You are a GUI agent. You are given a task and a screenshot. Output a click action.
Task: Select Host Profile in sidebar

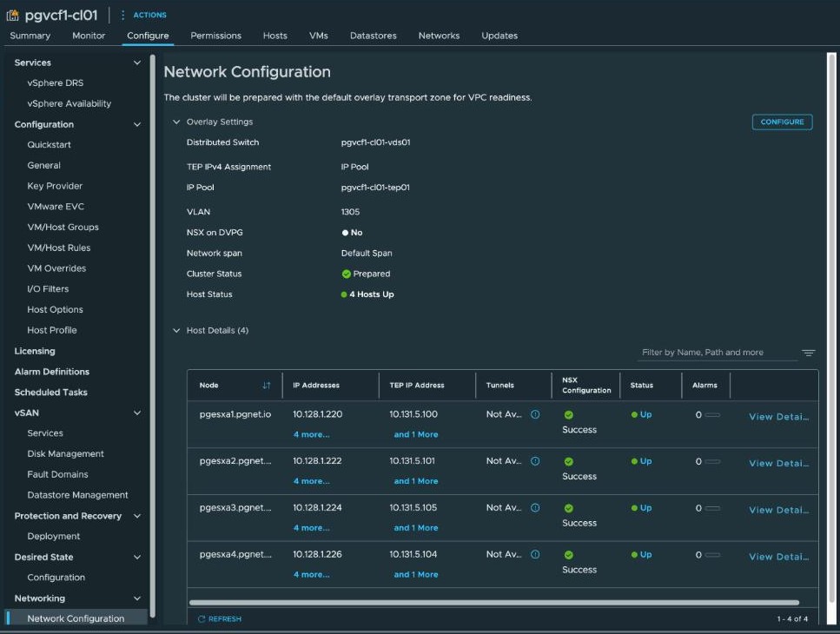pyautogui.click(x=52, y=330)
